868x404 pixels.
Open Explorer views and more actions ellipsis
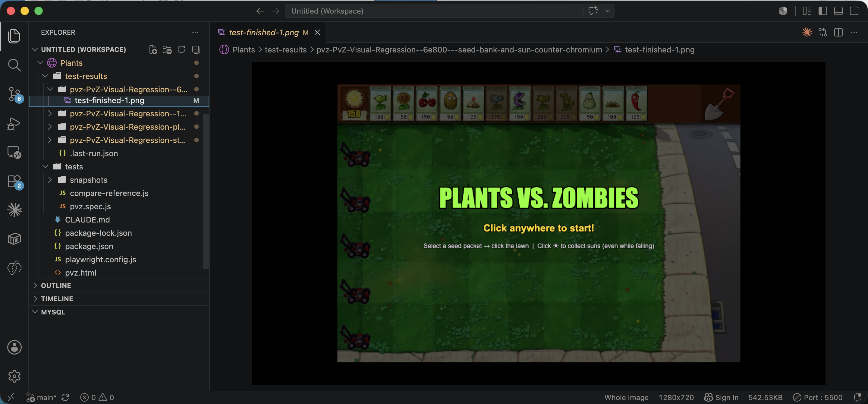195,32
